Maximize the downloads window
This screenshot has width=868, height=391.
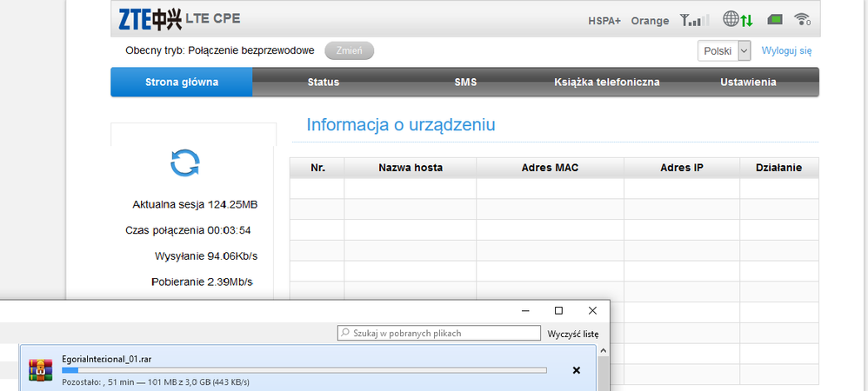pyautogui.click(x=558, y=310)
